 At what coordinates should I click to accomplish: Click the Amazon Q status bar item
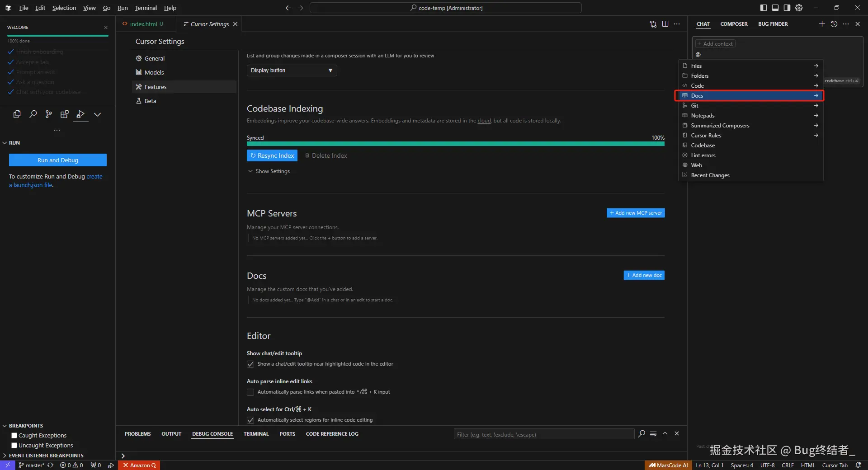pyautogui.click(x=140, y=465)
